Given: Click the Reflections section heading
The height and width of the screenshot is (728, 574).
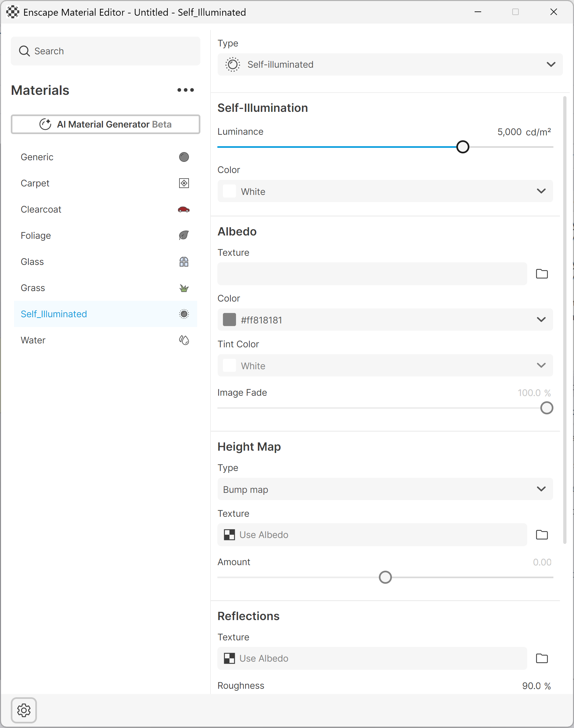Looking at the screenshot, I should (248, 616).
